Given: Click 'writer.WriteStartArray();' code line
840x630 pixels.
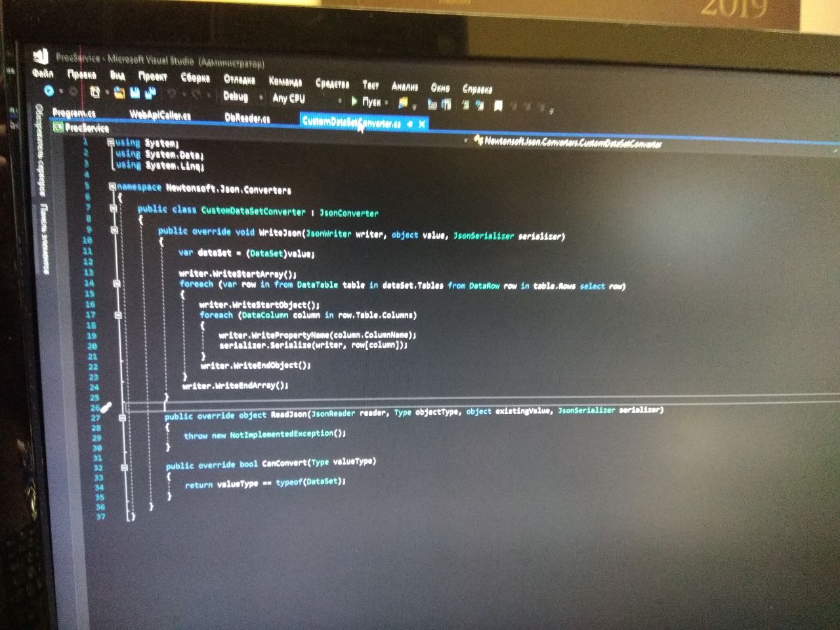Looking at the screenshot, I should click(238, 274).
